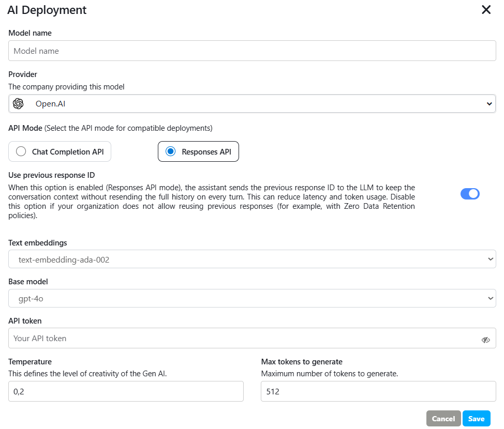
Task: Click the OpenAI logo icon in Provider field
Action: pos(18,104)
